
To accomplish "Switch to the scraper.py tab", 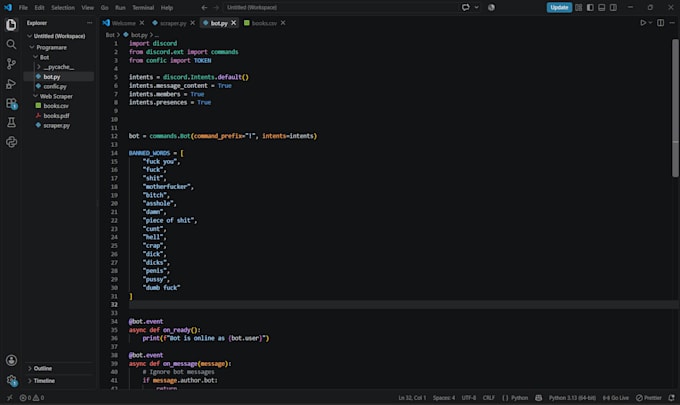I will 173,23.
